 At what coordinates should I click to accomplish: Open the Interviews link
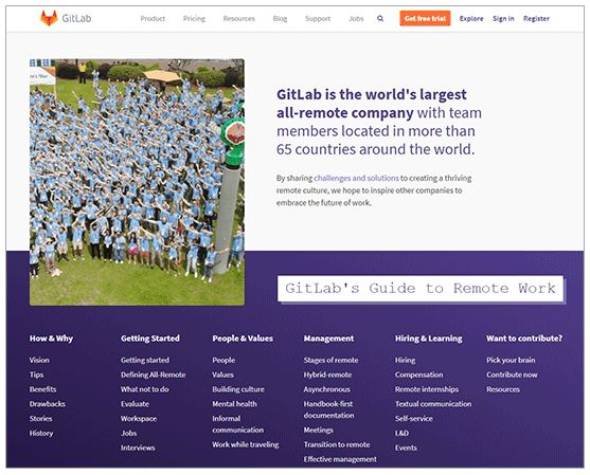138,448
